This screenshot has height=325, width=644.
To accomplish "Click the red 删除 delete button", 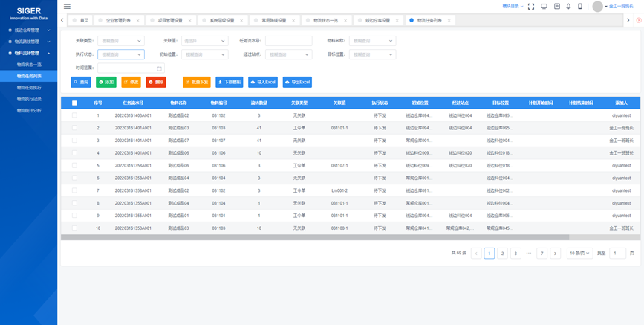I will click(x=156, y=83).
